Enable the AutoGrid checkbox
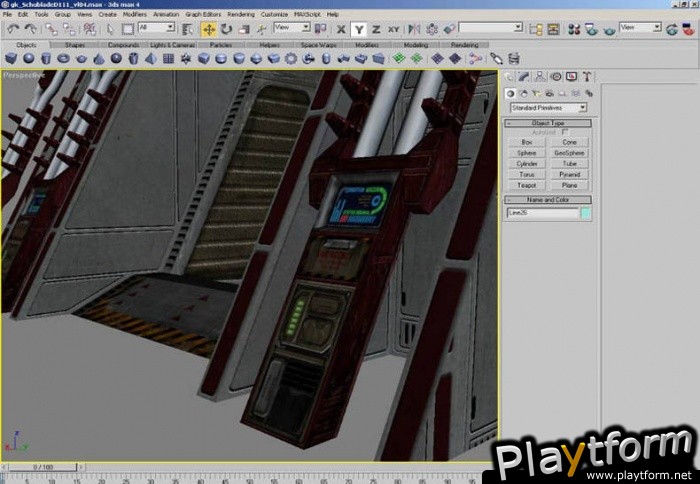700x484 pixels. pyautogui.click(x=565, y=131)
